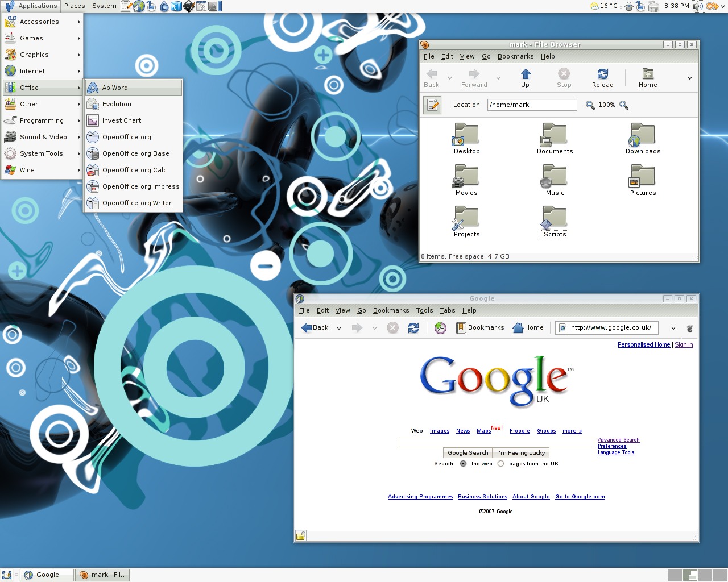The width and height of the screenshot is (728, 582).
Task: Launch OpenOffice.org Impress
Action: [134, 186]
